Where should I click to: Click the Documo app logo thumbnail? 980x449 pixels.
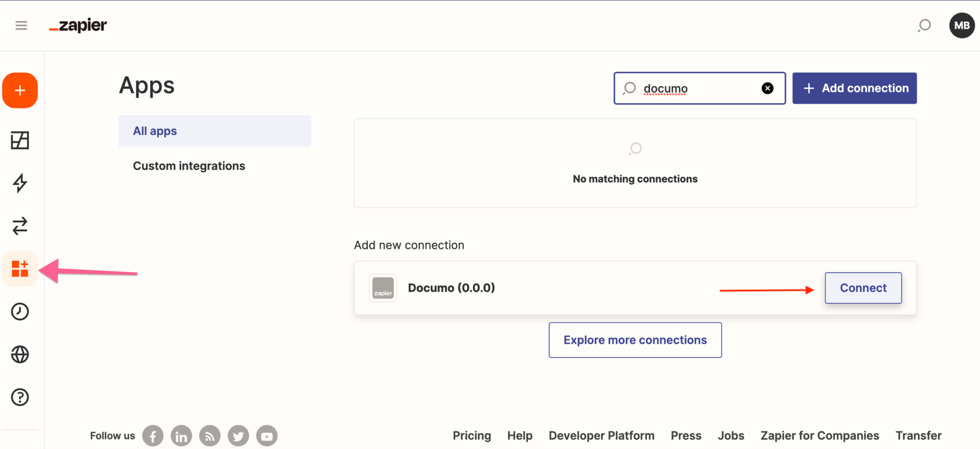click(x=383, y=288)
